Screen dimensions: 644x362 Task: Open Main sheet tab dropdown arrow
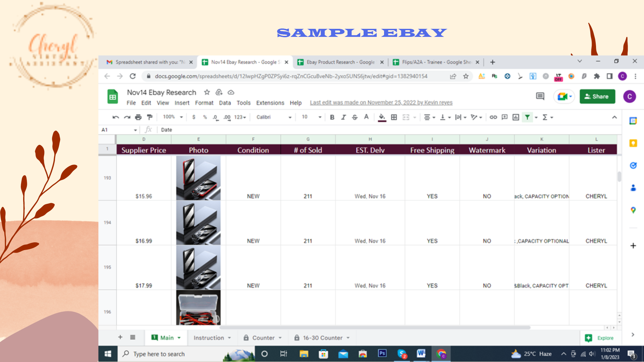(179, 338)
